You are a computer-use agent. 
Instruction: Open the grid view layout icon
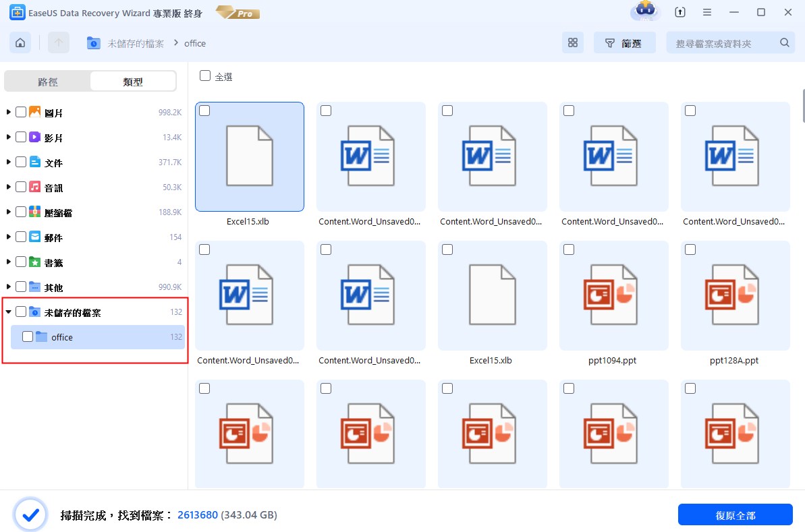[x=572, y=42]
